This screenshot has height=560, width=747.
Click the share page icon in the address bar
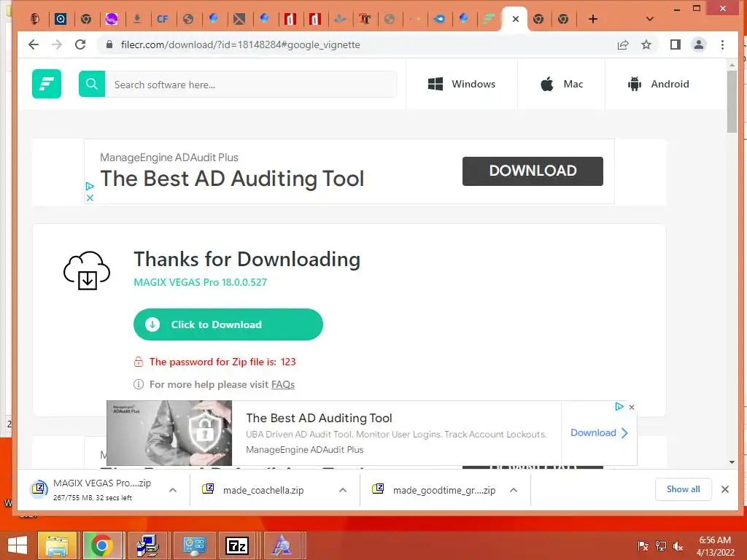coord(623,44)
